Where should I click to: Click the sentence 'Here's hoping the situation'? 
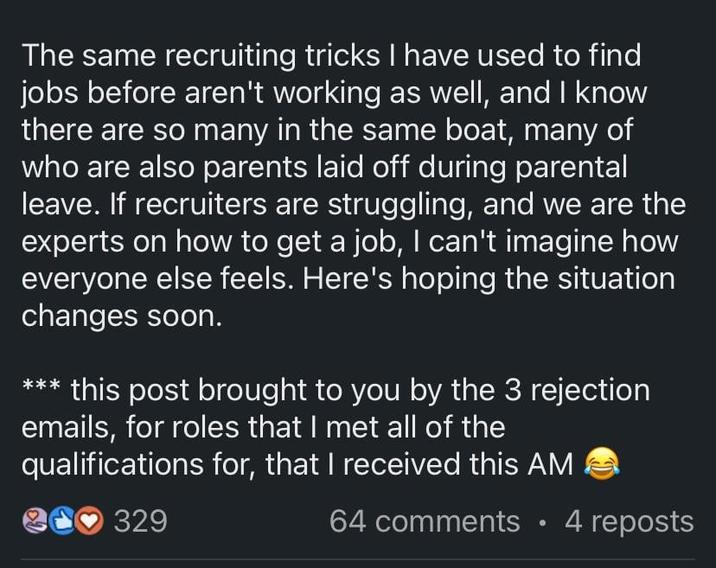coord(487,279)
